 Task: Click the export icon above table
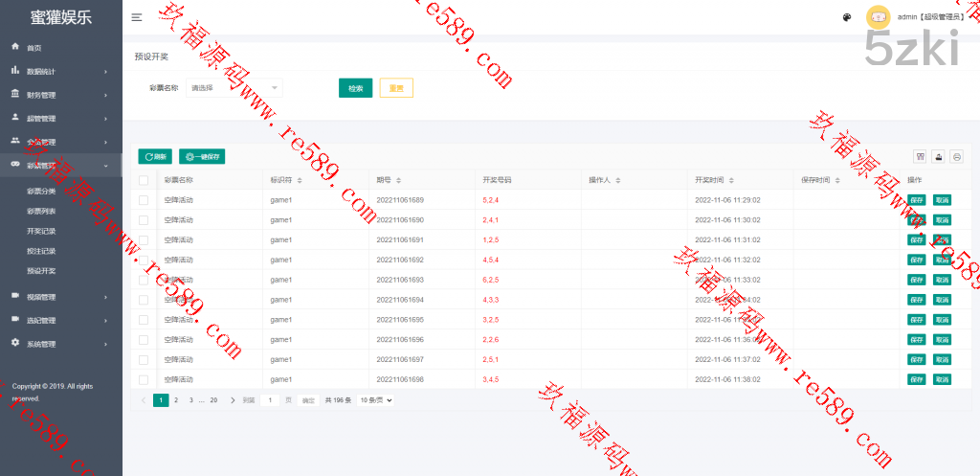click(938, 156)
